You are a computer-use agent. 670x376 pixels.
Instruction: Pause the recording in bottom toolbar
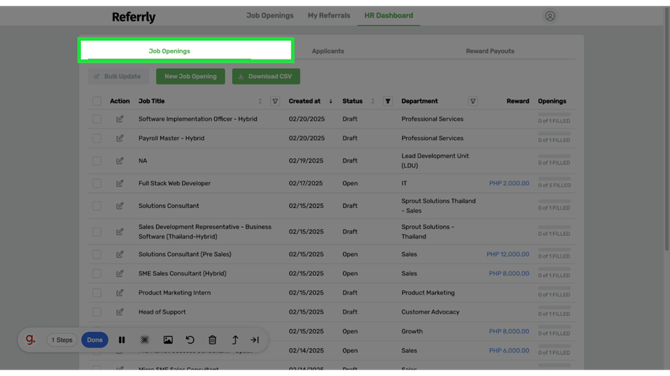122,340
